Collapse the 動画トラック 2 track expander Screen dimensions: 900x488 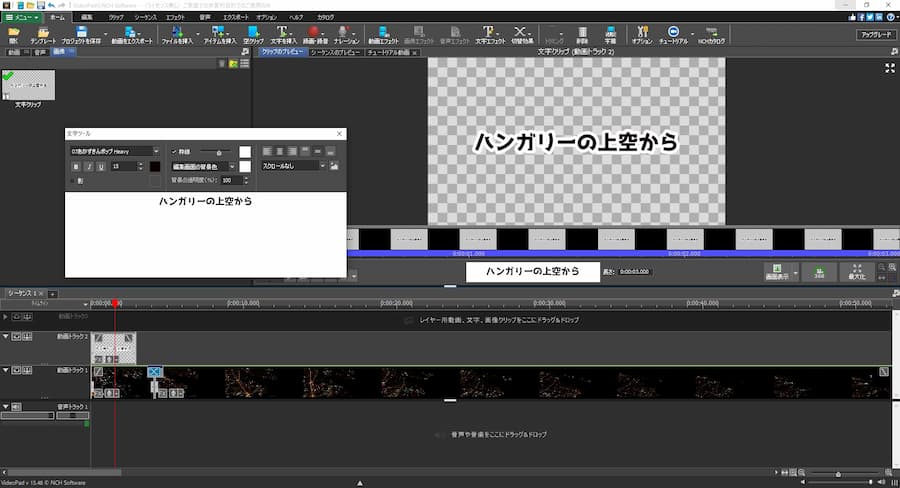[6, 336]
